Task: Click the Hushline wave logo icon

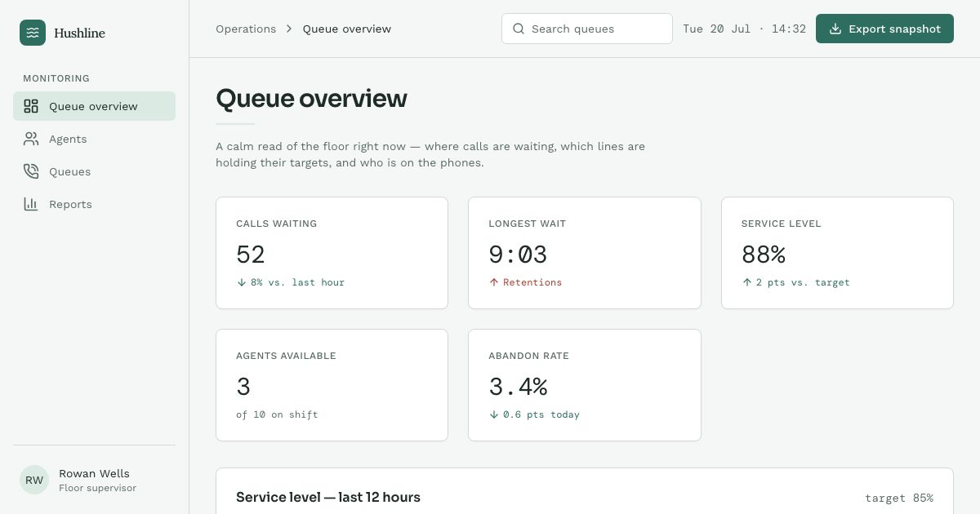Action: click(x=33, y=33)
